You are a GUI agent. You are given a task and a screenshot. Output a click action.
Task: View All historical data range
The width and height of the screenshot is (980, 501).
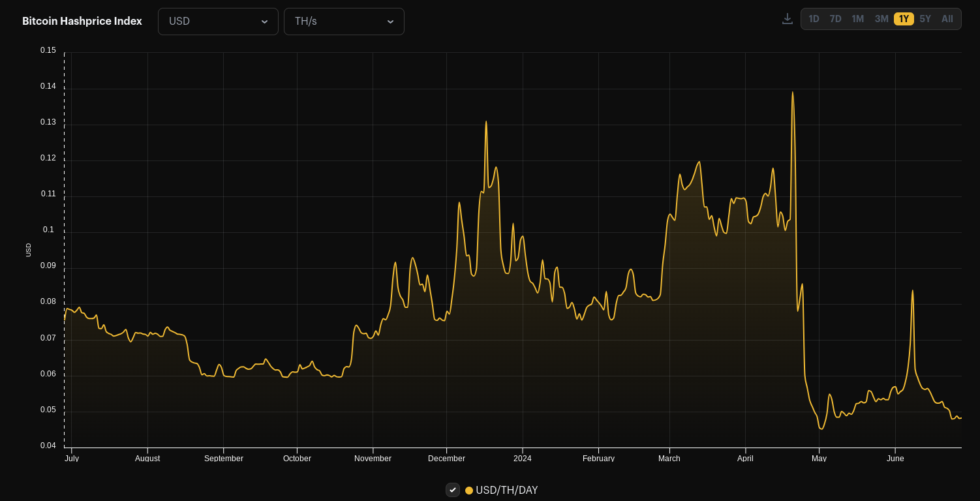947,19
